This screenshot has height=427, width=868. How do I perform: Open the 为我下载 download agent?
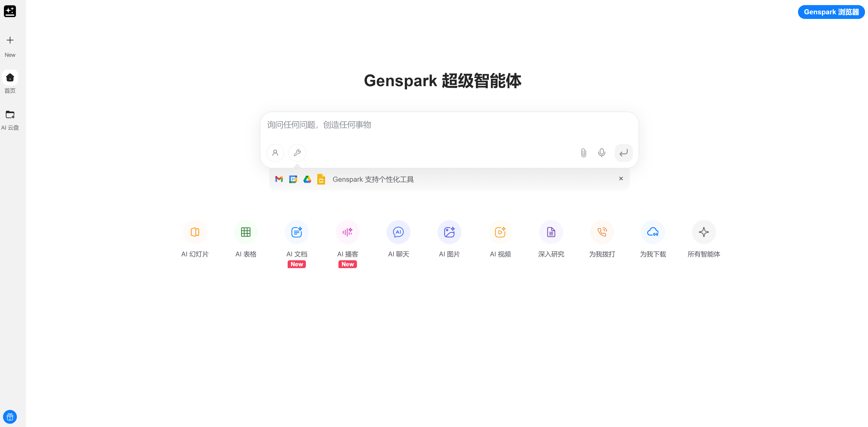[653, 239]
